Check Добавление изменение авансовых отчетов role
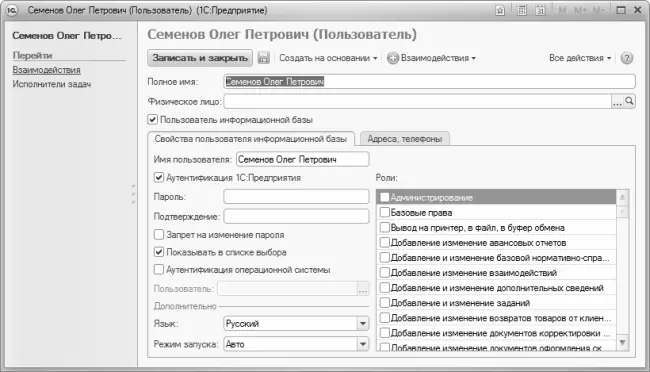Screen dimensions: 650x372 385,243
